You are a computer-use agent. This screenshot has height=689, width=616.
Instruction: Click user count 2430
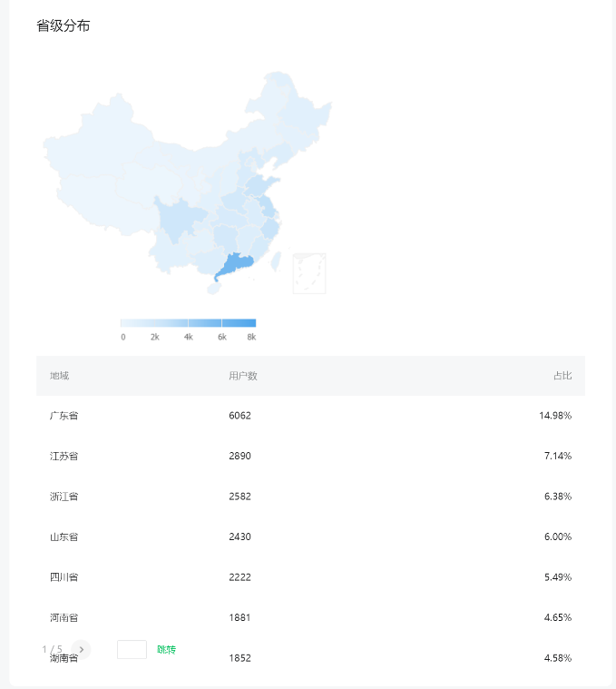coord(240,537)
